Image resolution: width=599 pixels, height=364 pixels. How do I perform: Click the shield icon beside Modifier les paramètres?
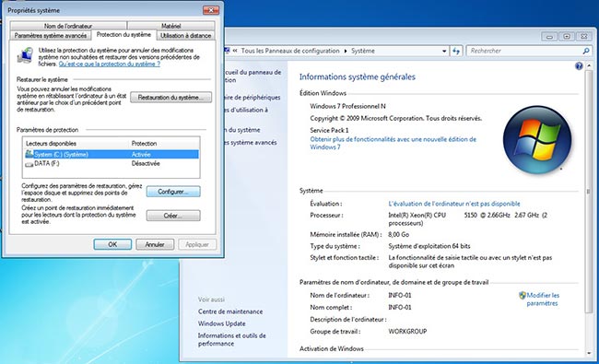coord(523,295)
